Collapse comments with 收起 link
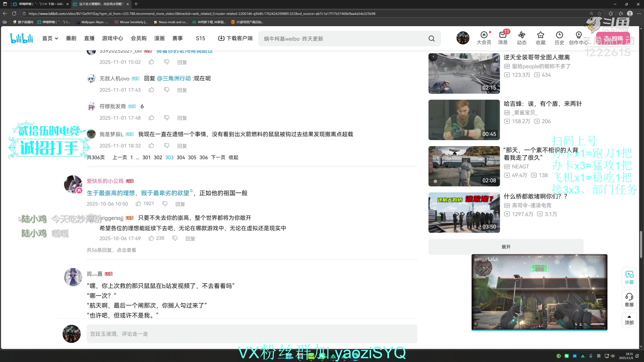 [x=233, y=157]
